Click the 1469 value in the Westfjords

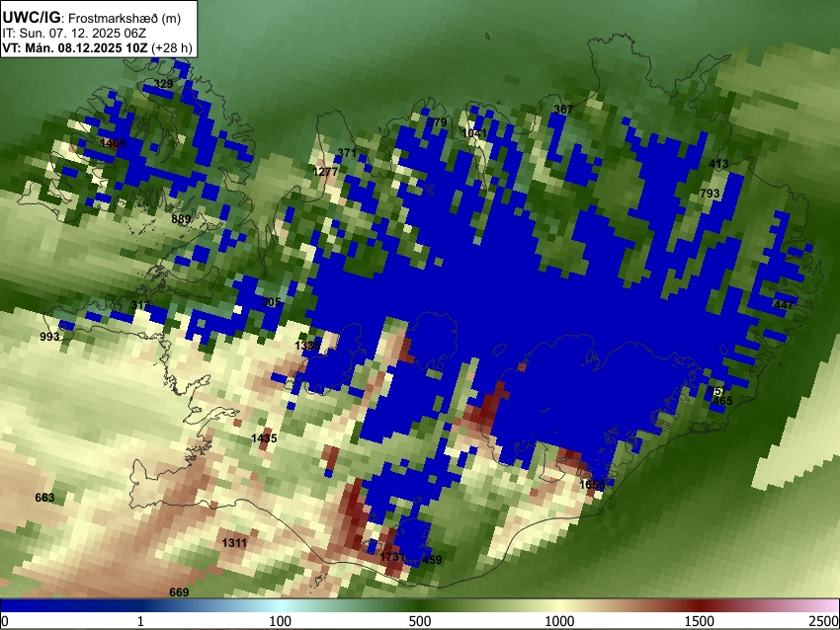click(113, 143)
